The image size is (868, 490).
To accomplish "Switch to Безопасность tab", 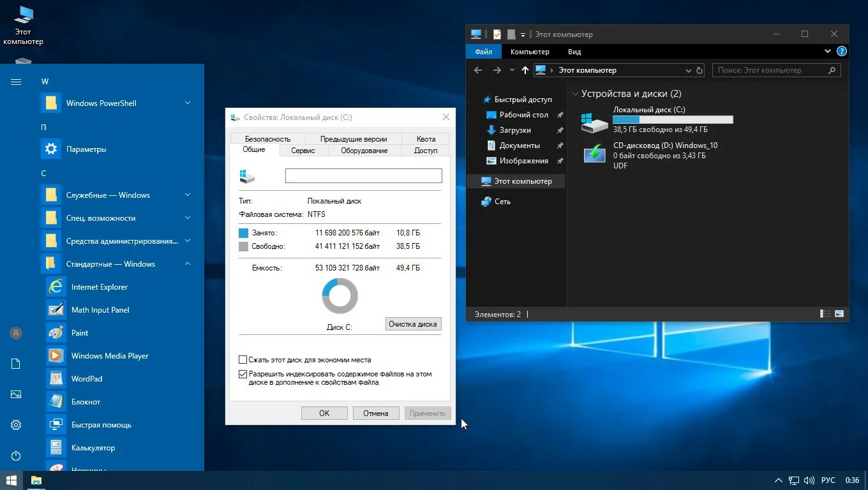I will coord(267,139).
